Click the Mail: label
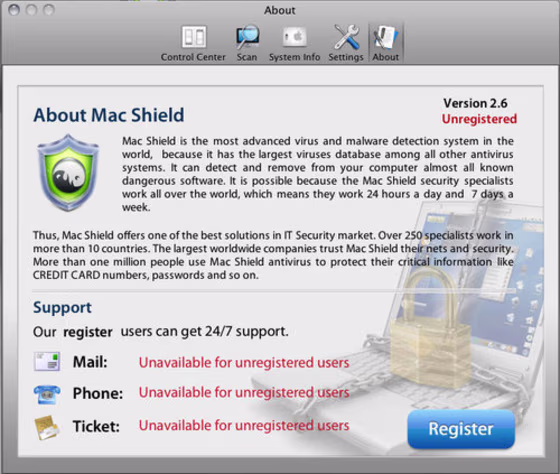Image resolution: width=560 pixels, height=474 pixels. coord(90,362)
